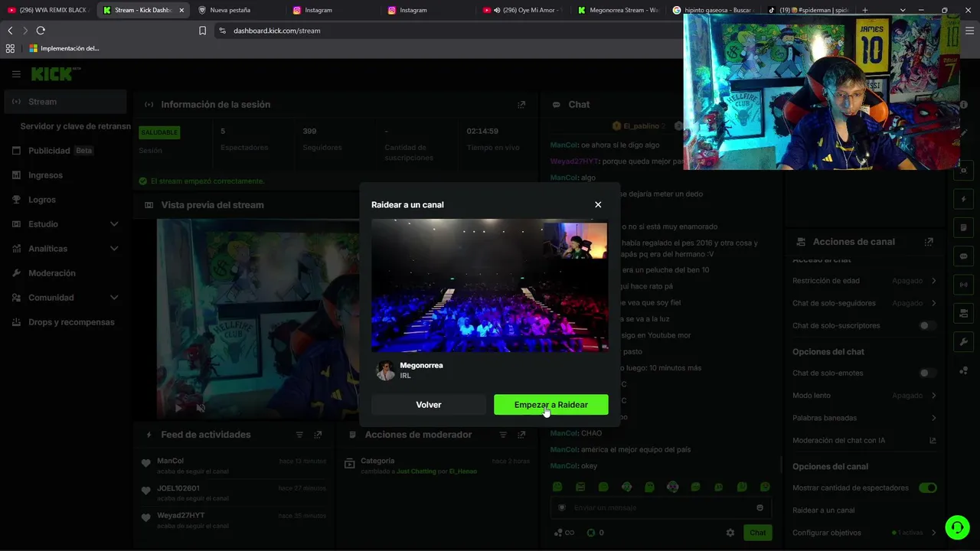Open Servidor y clave de retransmisión
The height and width of the screenshot is (551, 980).
75,126
